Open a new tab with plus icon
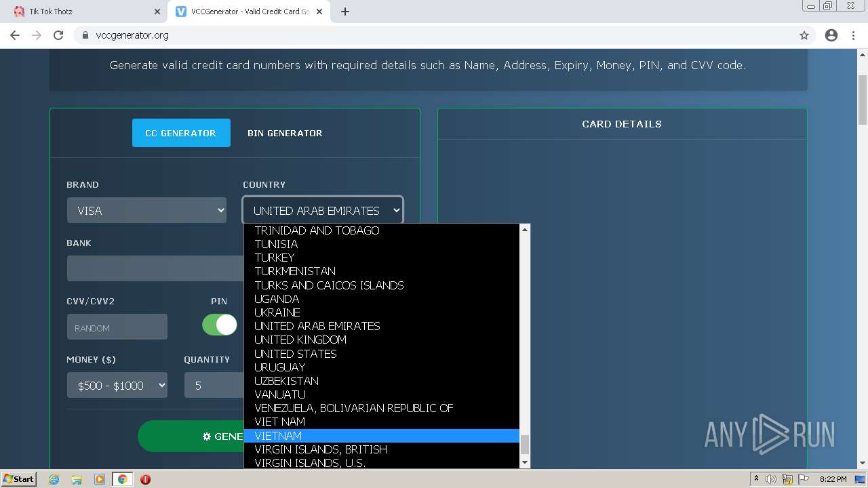Viewport: 868px width, 488px height. 345,12
